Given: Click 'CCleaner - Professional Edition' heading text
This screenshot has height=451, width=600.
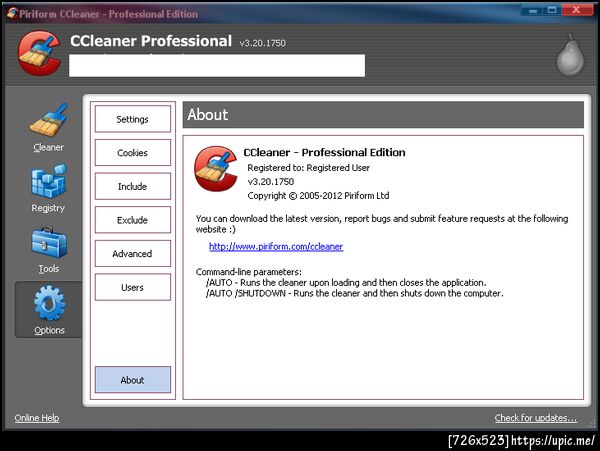Looking at the screenshot, I should pos(324,152).
